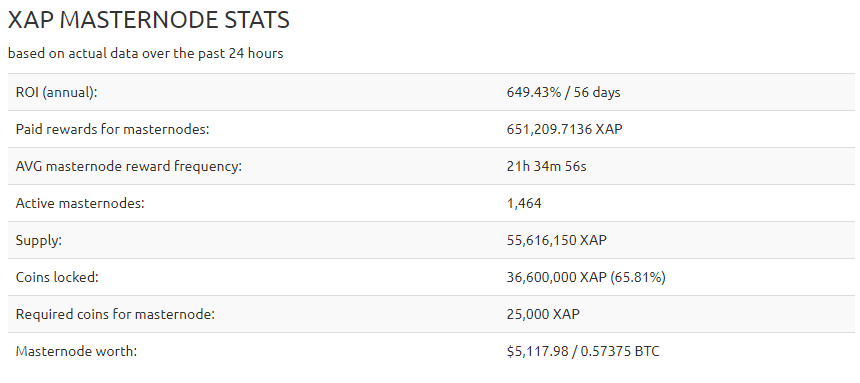
Task: Click the Masternode worth label
Action: (76, 351)
